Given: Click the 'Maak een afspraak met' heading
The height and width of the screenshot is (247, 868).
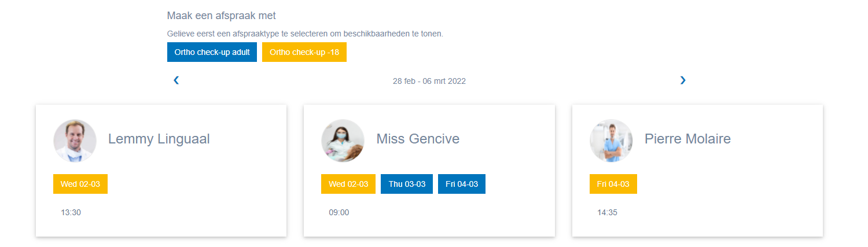Looking at the screenshot, I should pyautogui.click(x=222, y=16).
